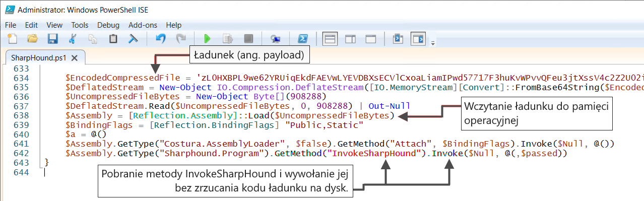Open the Debug menu
The height and width of the screenshot is (201, 644).
pyautogui.click(x=108, y=25)
